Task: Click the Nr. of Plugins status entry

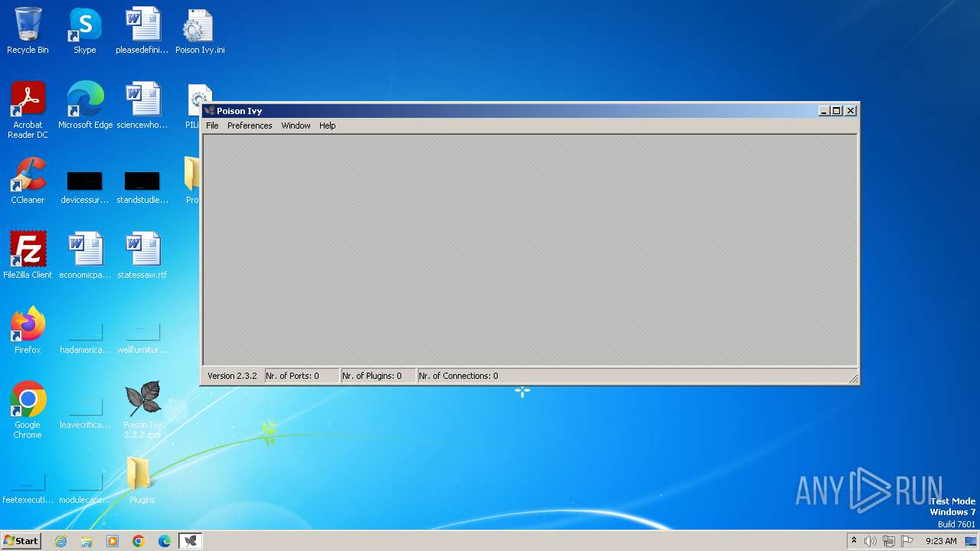Action: 378,376
